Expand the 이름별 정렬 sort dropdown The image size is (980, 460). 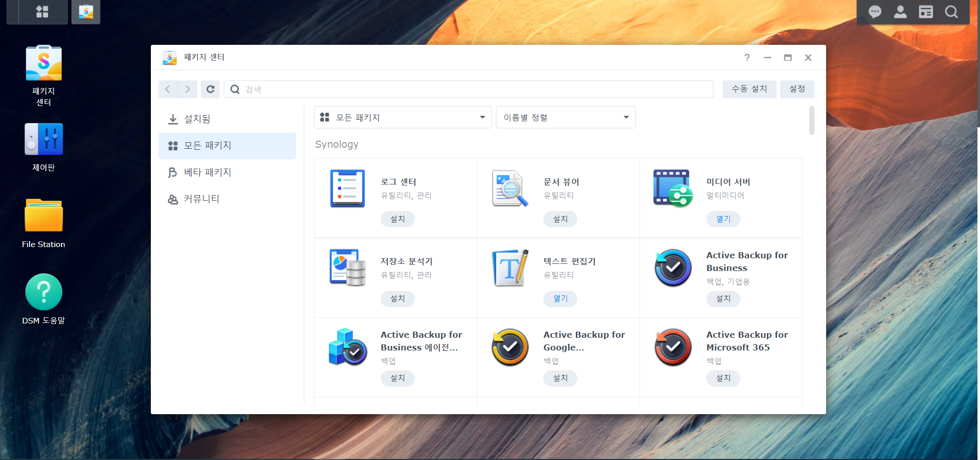(566, 117)
